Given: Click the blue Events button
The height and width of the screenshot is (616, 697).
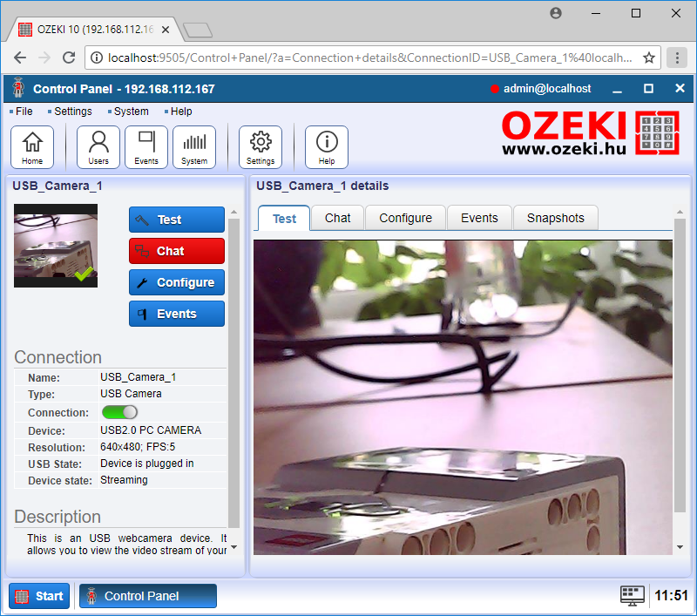Looking at the screenshot, I should click(177, 314).
